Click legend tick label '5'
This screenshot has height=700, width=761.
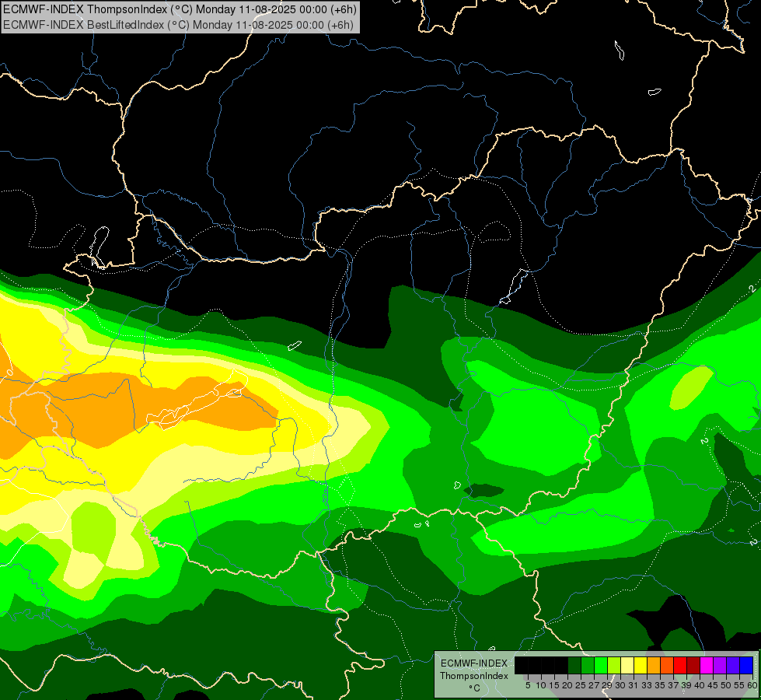point(528,685)
